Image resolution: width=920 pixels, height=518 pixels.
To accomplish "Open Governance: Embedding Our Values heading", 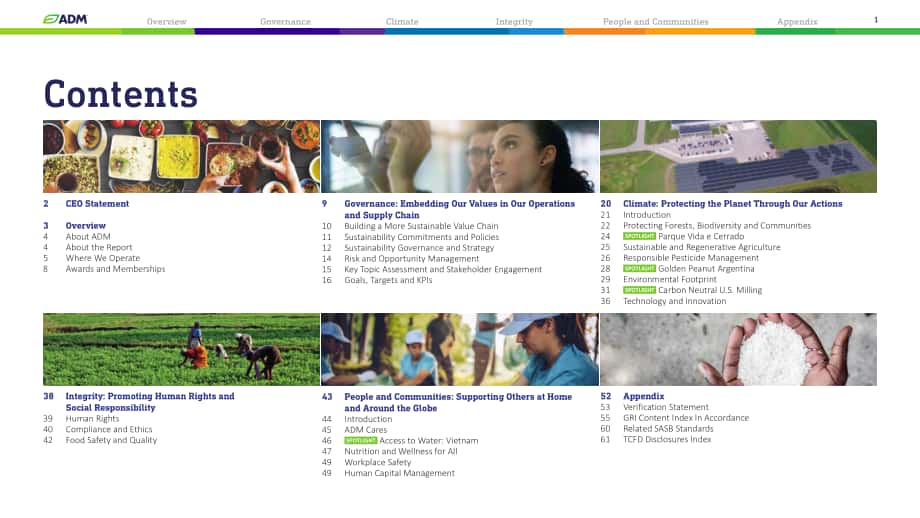I will coord(459,209).
